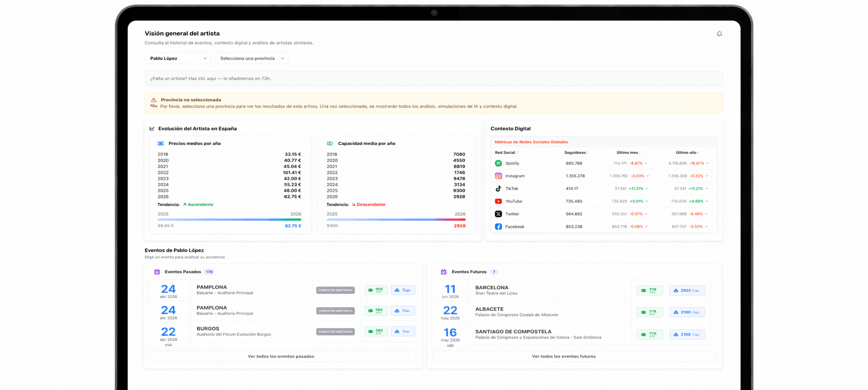Click the capacity badge in the Burgos row
Screen dimensions: 868x390
click(403, 332)
